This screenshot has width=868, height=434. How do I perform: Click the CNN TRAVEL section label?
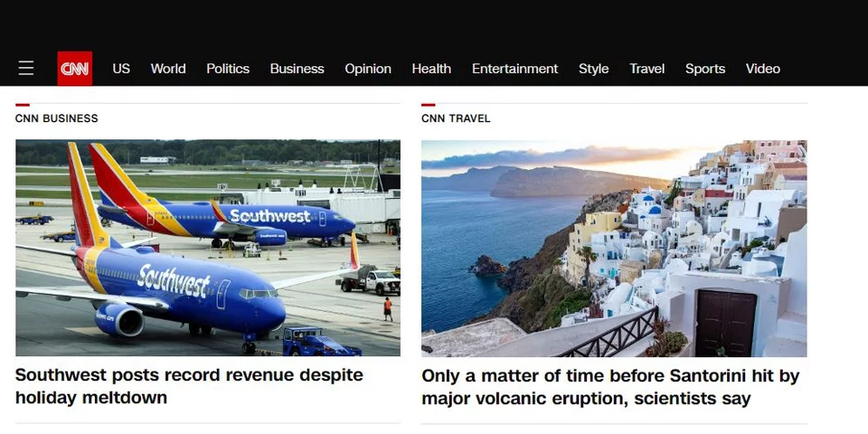tap(456, 118)
